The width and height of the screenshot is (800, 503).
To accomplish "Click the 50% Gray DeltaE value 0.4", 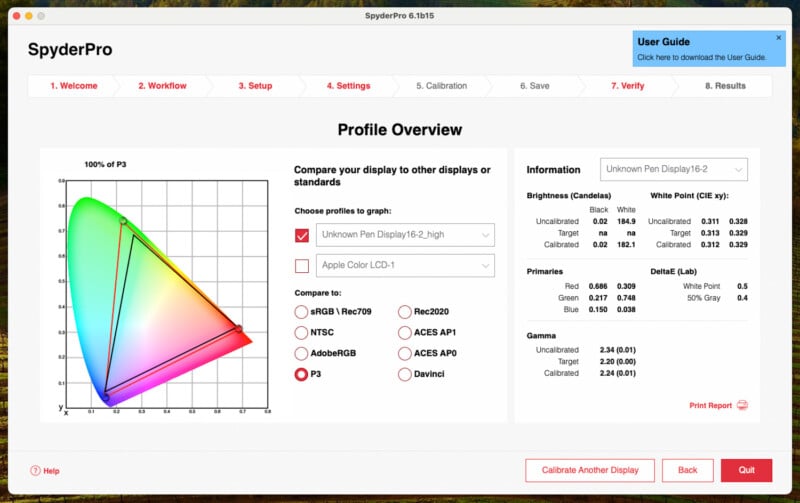I will (742, 298).
